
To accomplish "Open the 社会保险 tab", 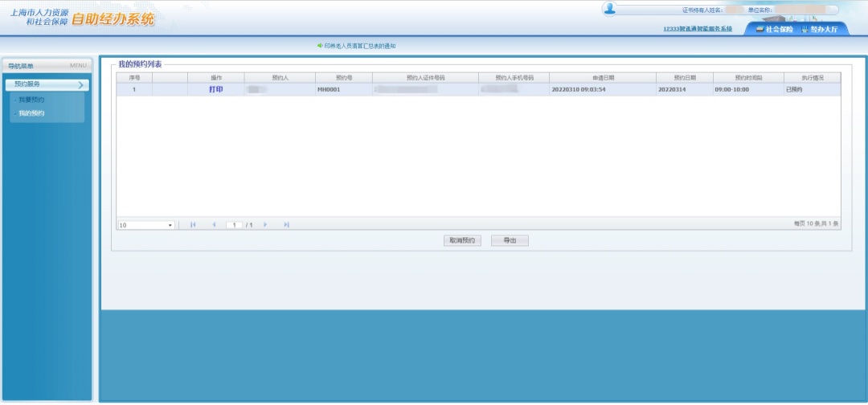I will (x=774, y=29).
